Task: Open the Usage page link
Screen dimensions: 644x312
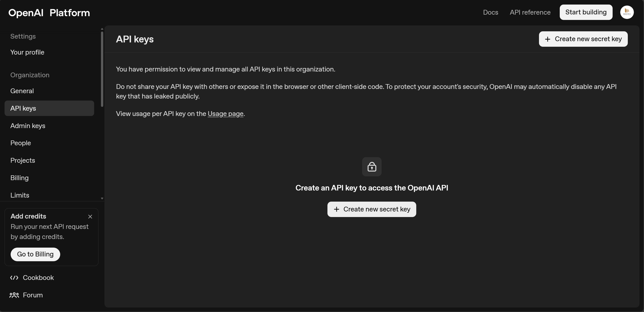Action: coord(225,114)
